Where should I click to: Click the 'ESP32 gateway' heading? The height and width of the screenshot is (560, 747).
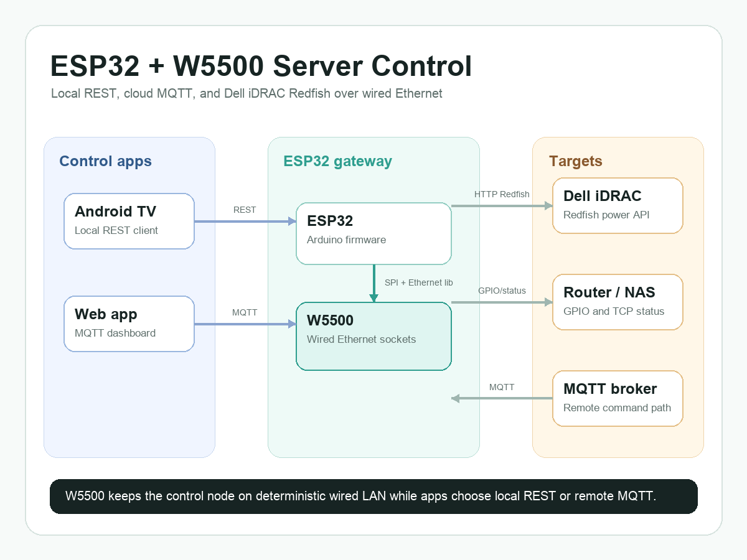(x=337, y=162)
